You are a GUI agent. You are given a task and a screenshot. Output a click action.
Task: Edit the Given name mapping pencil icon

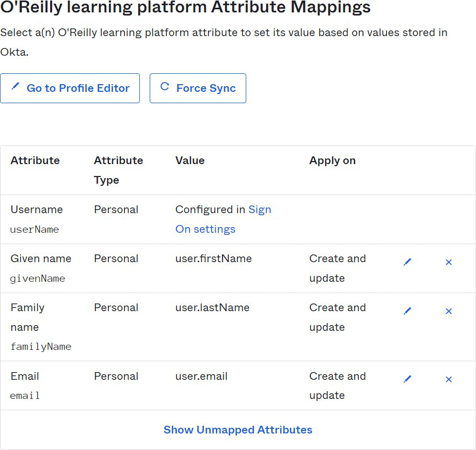(407, 262)
